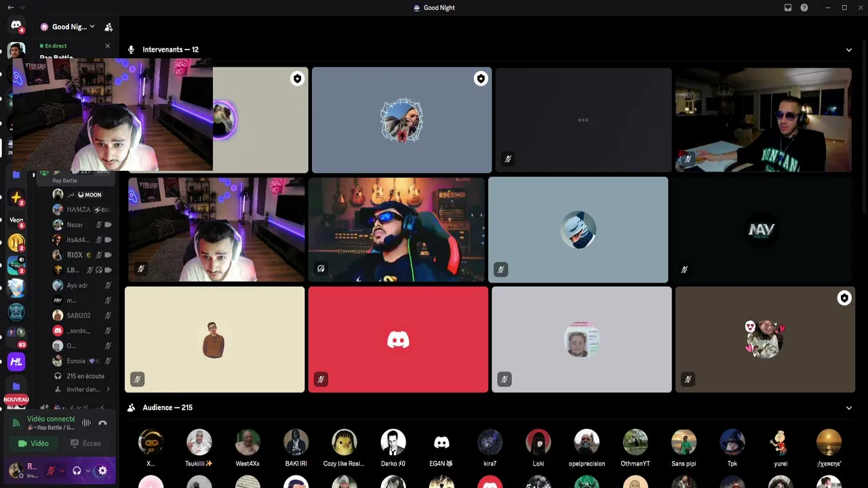Open help icon in title bar
Image resolution: width=868 pixels, height=488 pixels.
pos(804,7)
